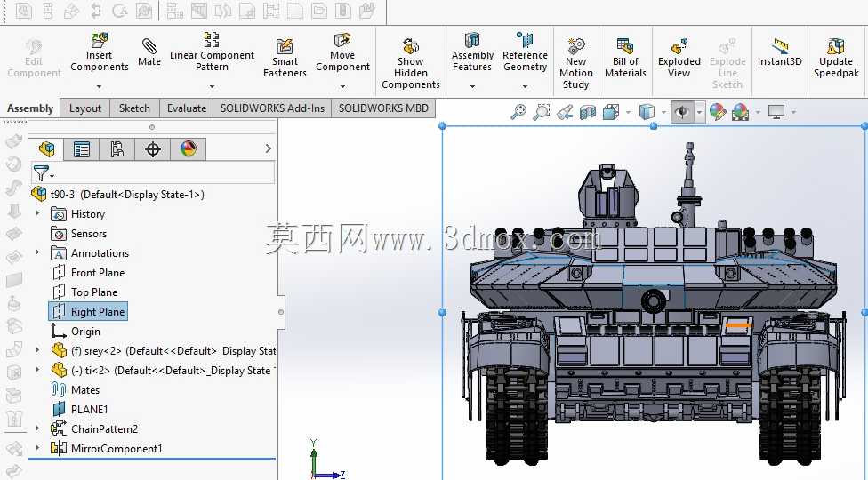
Task: Select Mates folder
Action: tap(76, 390)
